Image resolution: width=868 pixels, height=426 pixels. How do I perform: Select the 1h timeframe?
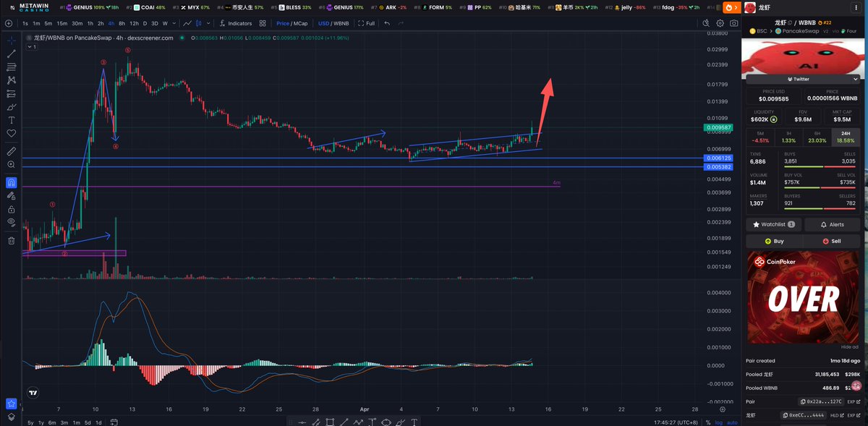click(x=90, y=23)
